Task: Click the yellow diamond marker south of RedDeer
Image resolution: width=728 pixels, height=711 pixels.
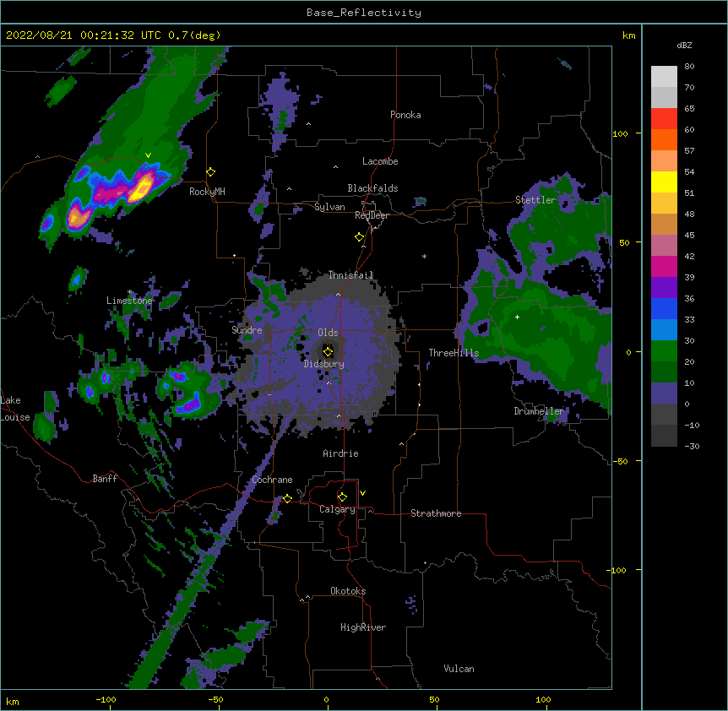Action: [360, 237]
